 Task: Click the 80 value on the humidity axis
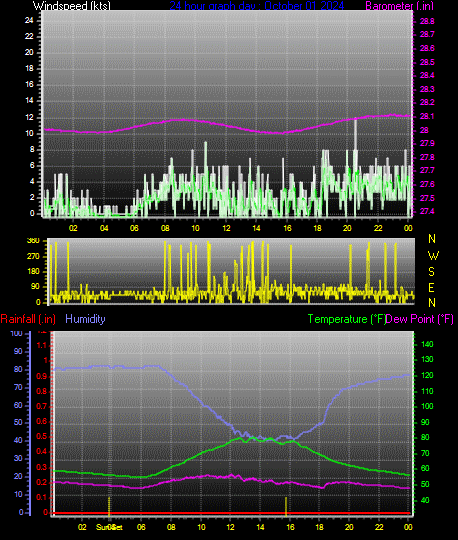click(18, 369)
